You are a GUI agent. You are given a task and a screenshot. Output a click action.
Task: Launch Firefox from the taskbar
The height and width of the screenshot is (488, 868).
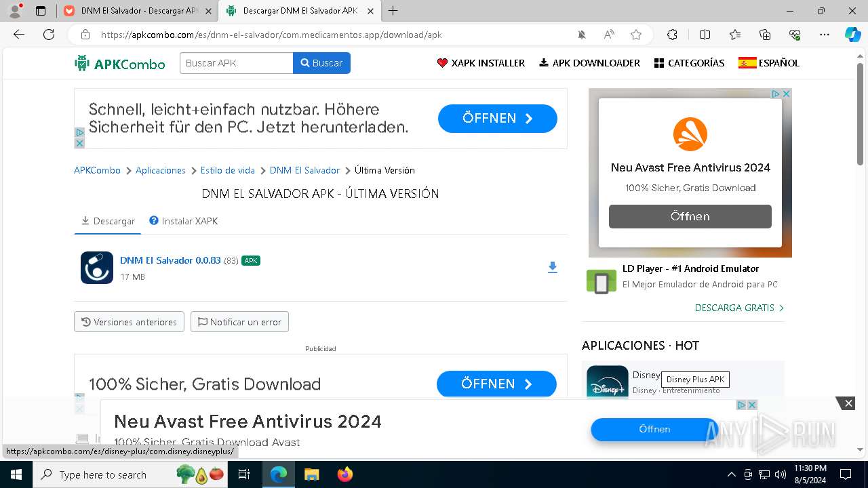(345, 474)
